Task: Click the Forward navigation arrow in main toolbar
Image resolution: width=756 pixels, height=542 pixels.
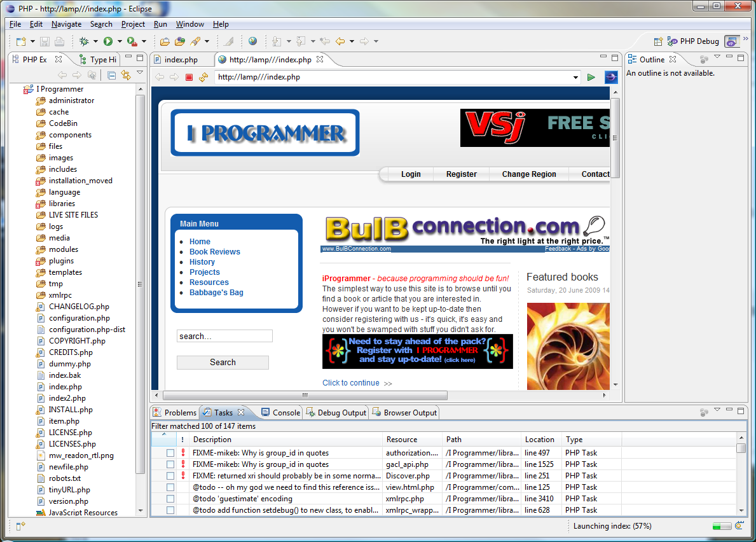Action: tap(364, 41)
